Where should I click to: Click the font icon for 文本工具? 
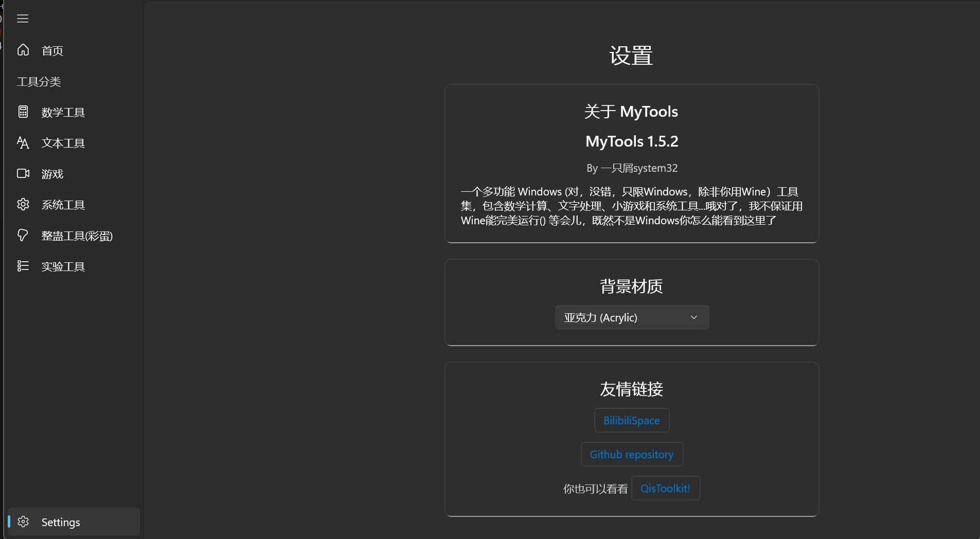coord(23,142)
